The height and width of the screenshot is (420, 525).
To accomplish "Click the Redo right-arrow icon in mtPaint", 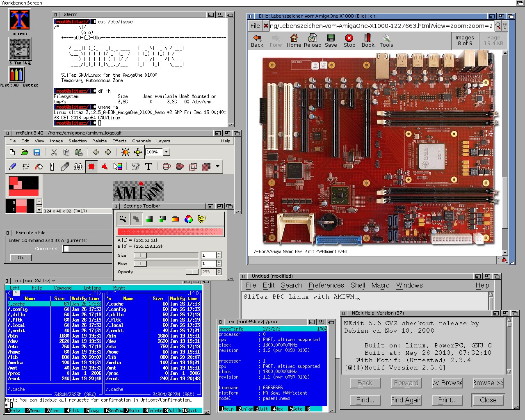I will click(x=108, y=152).
